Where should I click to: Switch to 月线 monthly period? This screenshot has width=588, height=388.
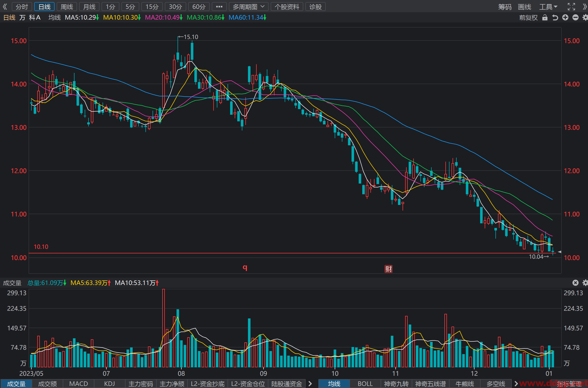(x=89, y=7)
